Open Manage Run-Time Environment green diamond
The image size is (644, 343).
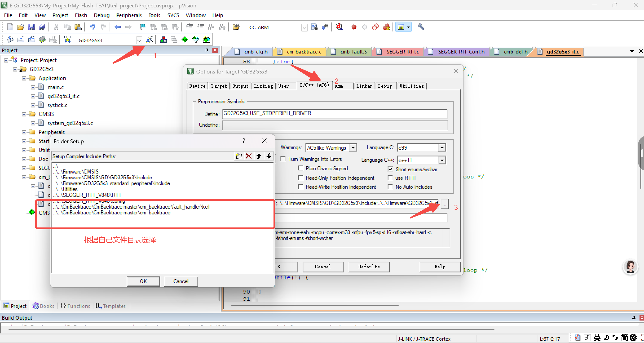[185, 40]
